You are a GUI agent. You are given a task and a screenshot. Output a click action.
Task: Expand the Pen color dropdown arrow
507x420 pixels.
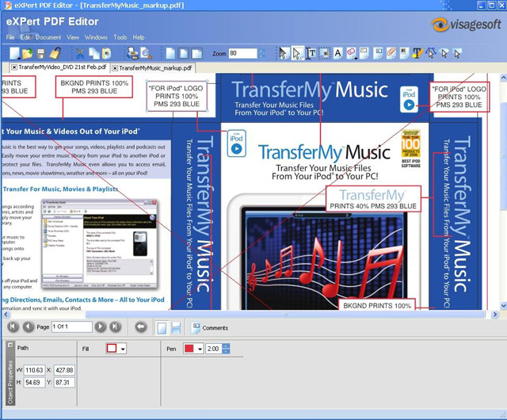[200, 349]
